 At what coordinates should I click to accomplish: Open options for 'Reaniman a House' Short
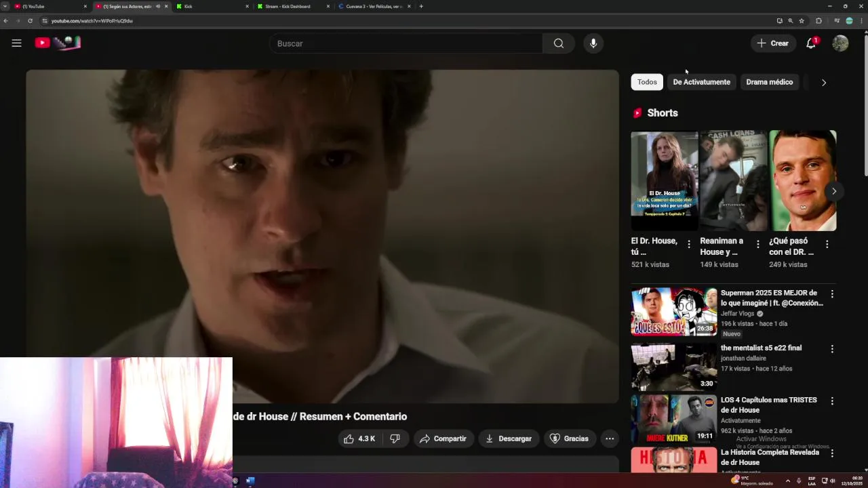tap(758, 244)
